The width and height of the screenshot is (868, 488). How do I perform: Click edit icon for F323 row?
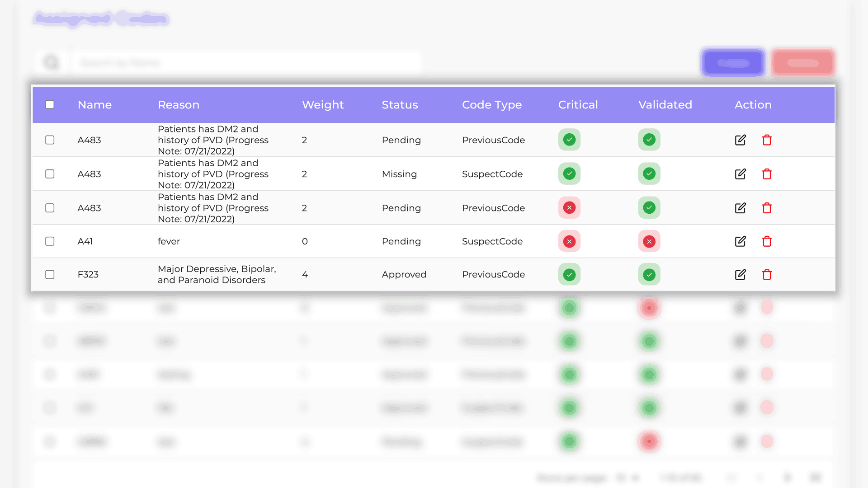coord(740,274)
